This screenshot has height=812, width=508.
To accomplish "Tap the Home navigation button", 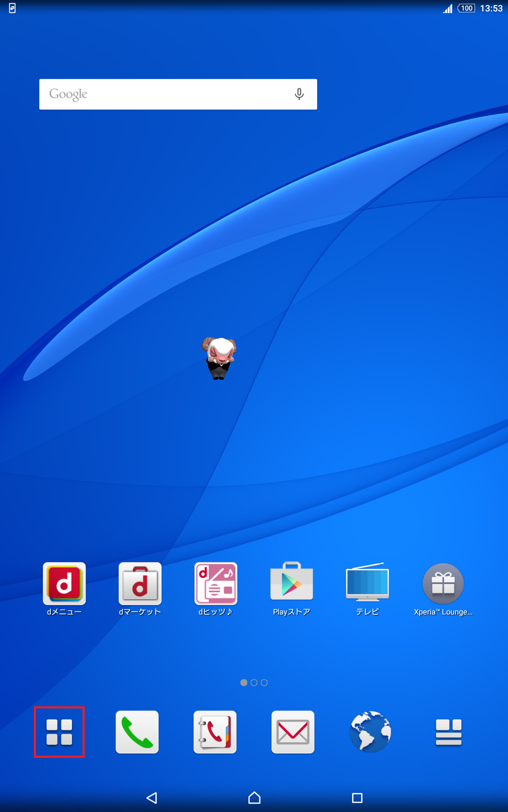I will 254,798.
